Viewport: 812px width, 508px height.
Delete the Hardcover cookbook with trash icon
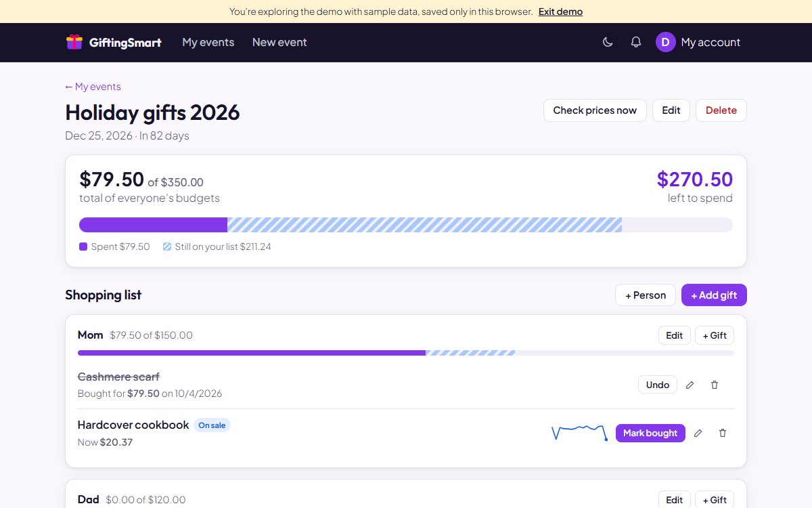(723, 433)
